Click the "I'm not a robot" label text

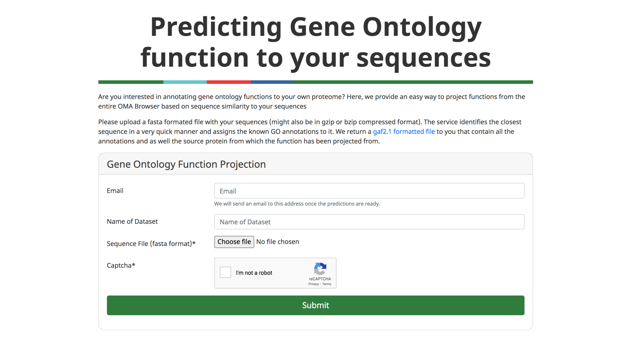coord(254,273)
